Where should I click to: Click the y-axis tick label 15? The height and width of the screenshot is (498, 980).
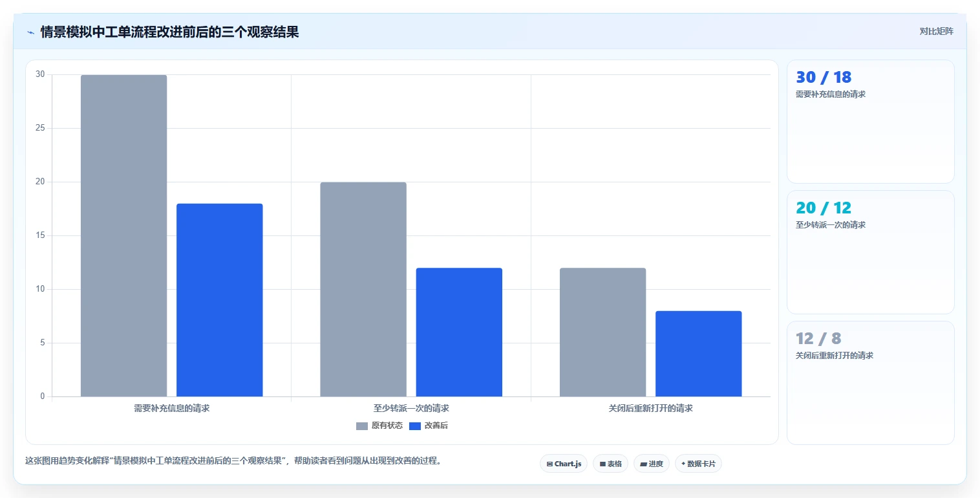pyautogui.click(x=40, y=235)
